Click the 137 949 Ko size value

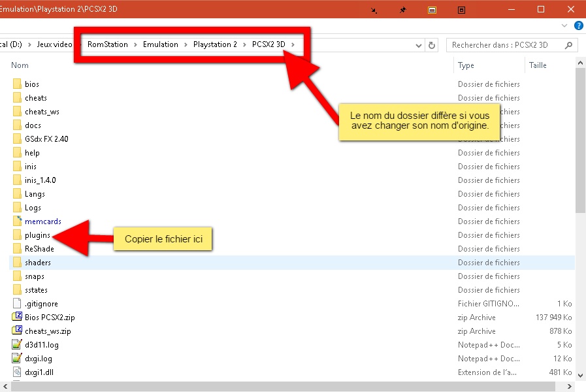click(553, 318)
